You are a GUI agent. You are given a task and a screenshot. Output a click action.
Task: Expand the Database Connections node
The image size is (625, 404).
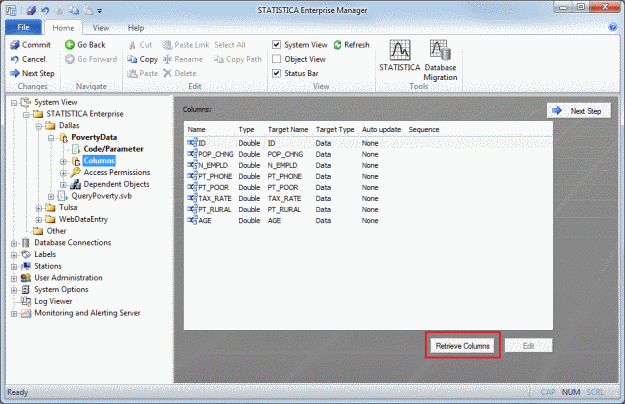[x=14, y=243]
